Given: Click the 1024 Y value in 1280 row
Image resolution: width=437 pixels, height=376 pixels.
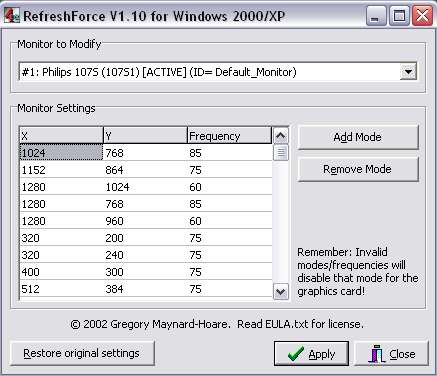Looking at the screenshot, I should [145, 187].
